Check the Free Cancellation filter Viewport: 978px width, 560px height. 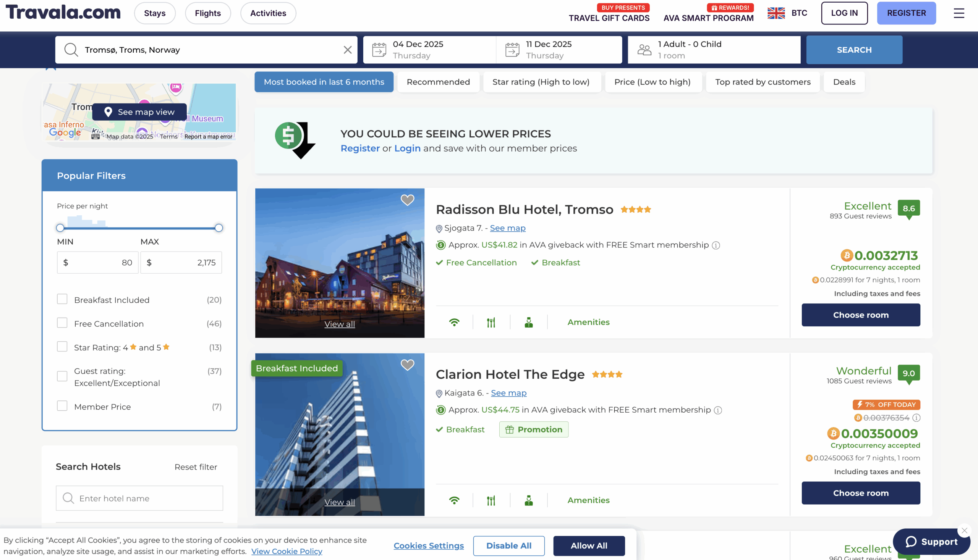click(62, 323)
